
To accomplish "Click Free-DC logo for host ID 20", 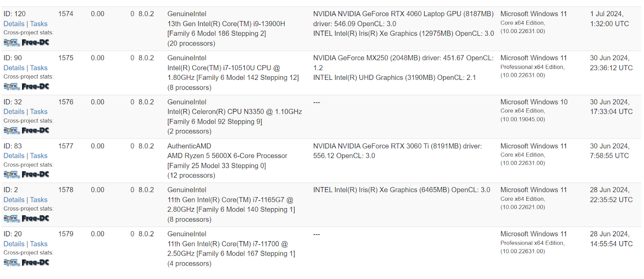I will click(x=35, y=262).
